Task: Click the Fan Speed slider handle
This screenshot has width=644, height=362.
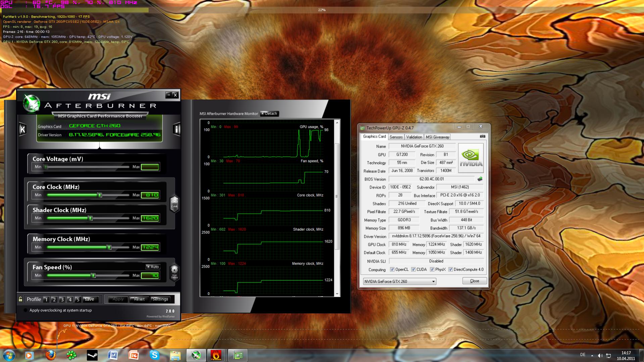Action: point(94,275)
